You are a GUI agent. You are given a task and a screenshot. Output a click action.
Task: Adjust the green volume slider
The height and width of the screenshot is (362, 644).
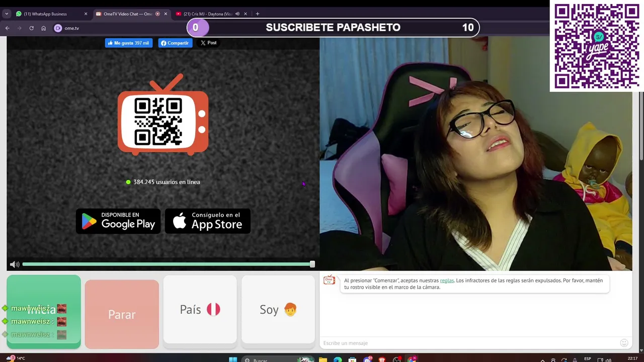[168, 264]
